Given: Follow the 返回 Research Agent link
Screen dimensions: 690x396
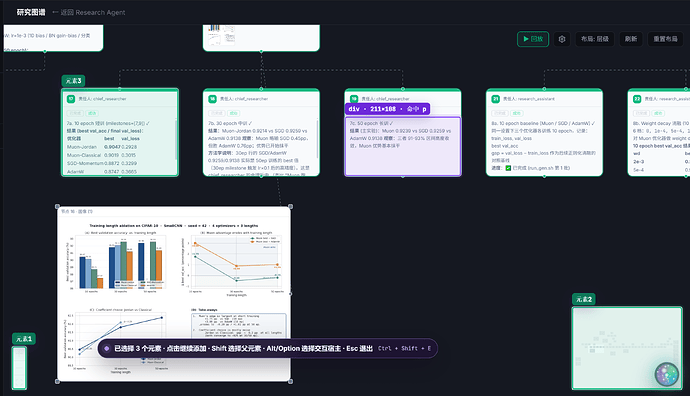Looking at the screenshot, I should point(89,12).
